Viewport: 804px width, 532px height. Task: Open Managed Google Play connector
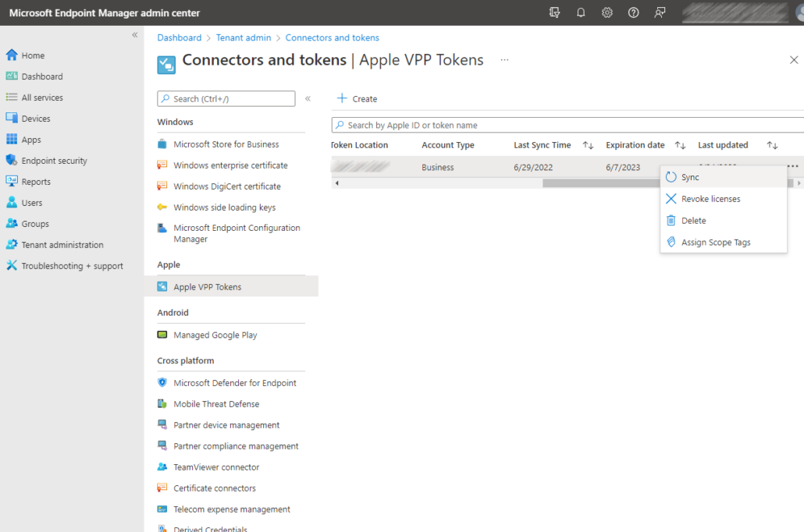[215, 335]
